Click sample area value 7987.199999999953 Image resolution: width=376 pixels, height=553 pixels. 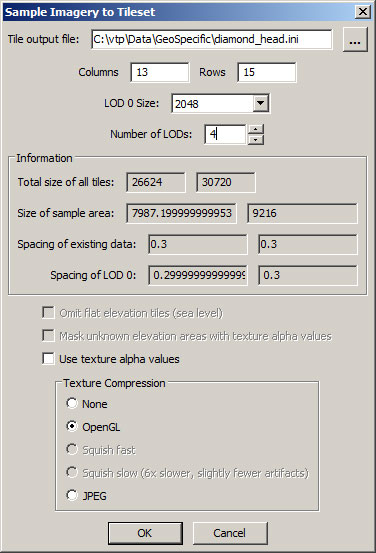[x=181, y=213]
